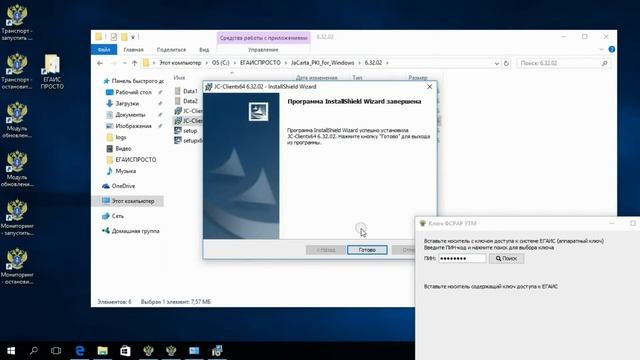Image resolution: width=640 pixels, height=360 pixels.
Task: Click ЕГАИСПРОСТО in the address path
Action: (x=260, y=63)
